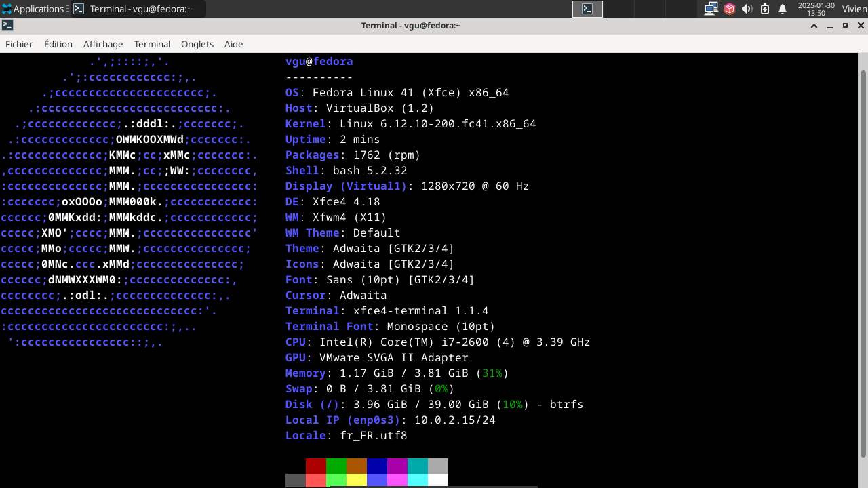Click the Terminal Font value 'Monospace (10pt)'
This screenshot has height=488, width=868.
(441, 326)
